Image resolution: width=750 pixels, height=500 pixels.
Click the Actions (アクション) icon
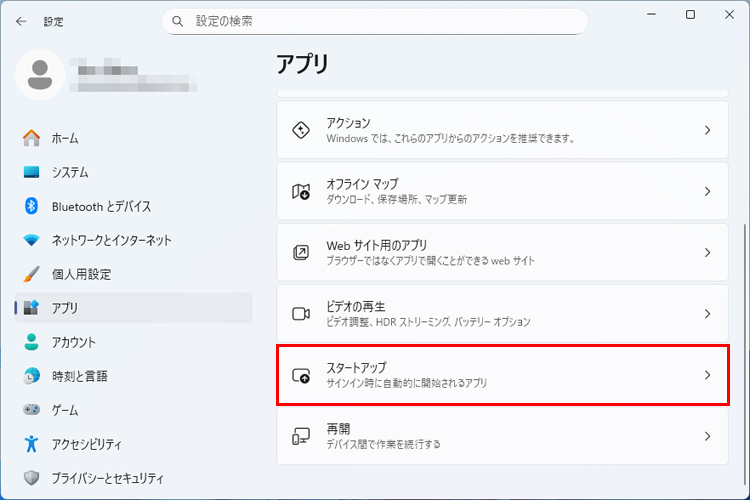click(x=301, y=130)
